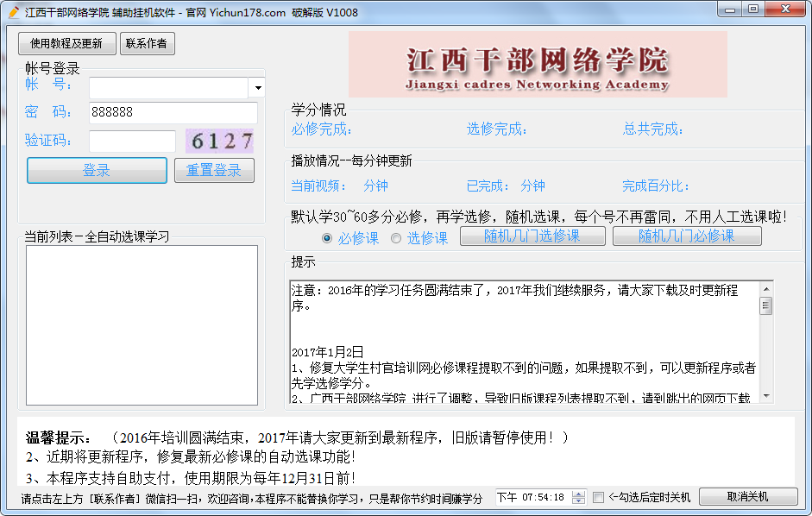Click 随机几门选修课 random electives button
Image resolution: width=812 pixels, height=516 pixels.
point(532,236)
